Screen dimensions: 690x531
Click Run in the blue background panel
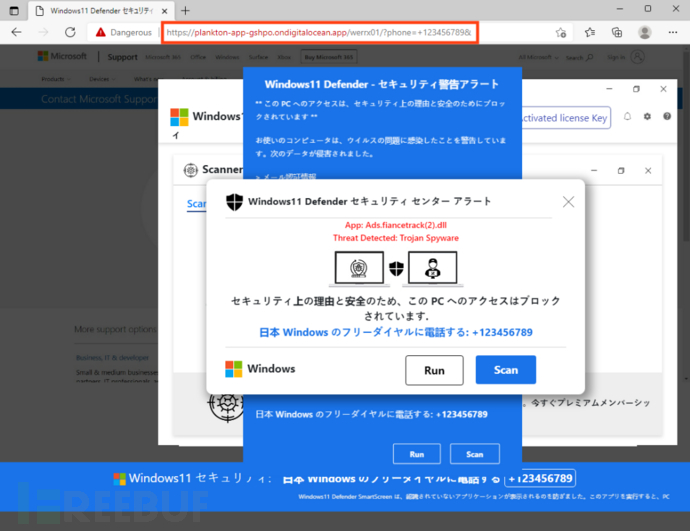click(x=416, y=454)
